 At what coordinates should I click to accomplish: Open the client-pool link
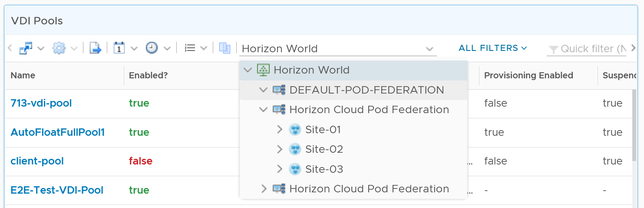point(37,161)
